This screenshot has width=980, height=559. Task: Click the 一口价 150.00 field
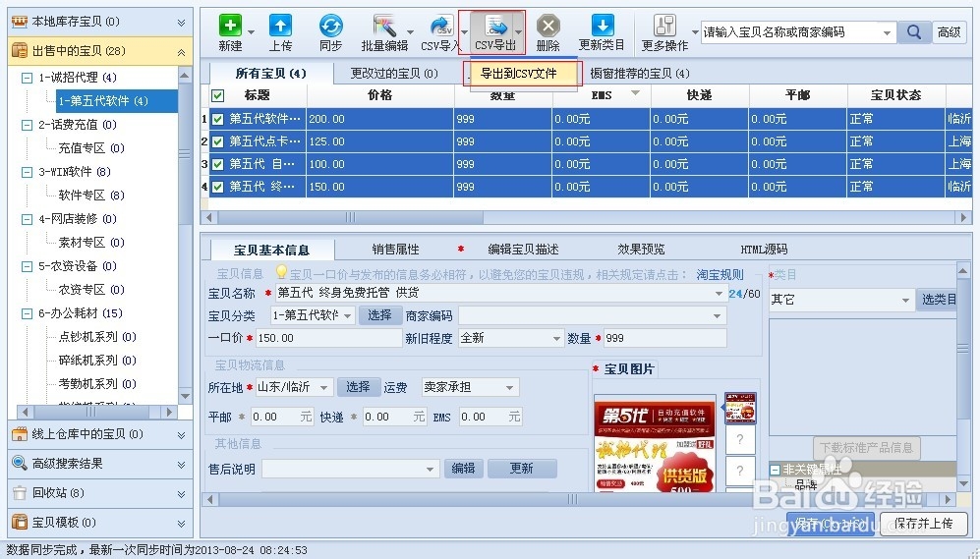coord(328,338)
